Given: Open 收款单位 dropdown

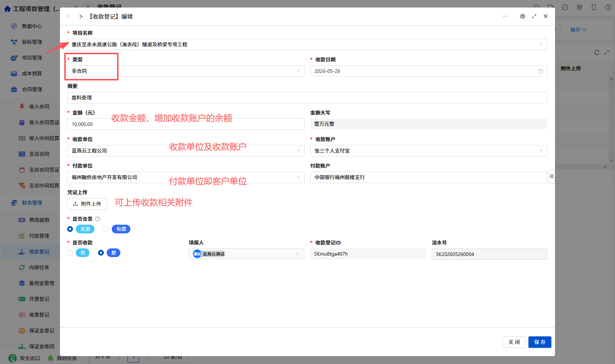Looking at the screenshot, I should click(186, 151).
